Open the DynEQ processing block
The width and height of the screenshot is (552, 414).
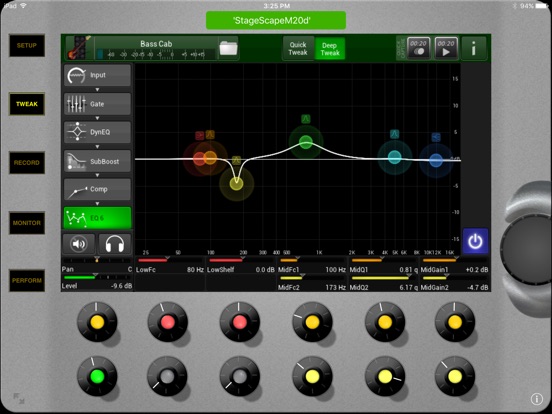pyautogui.click(x=98, y=132)
